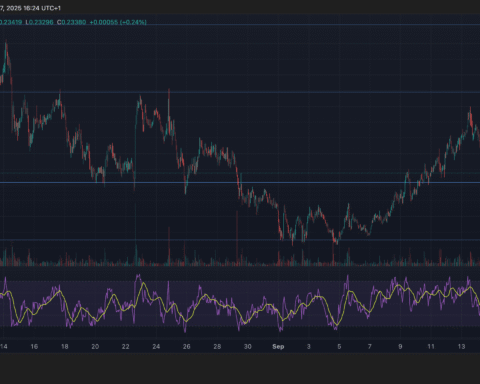Click the 'Sep' month label on the time axis

278,347
